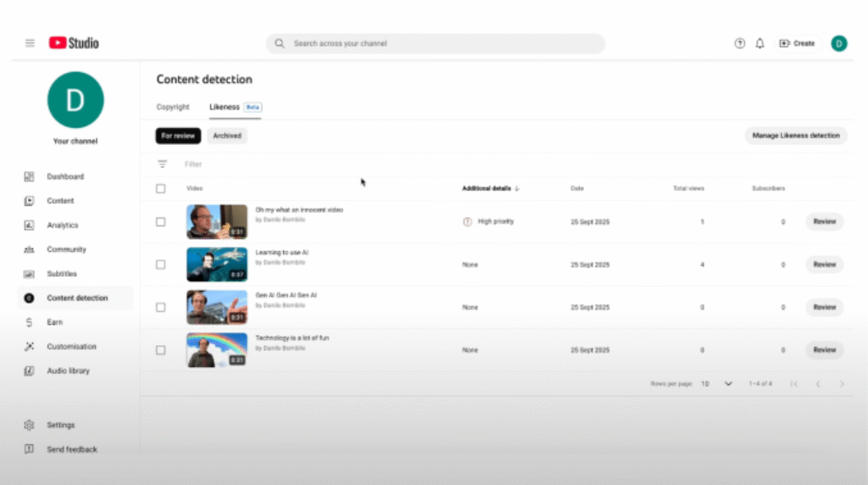Screen dimensions: 868x485
Task: Show the Archived list
Action: [227, 136]
